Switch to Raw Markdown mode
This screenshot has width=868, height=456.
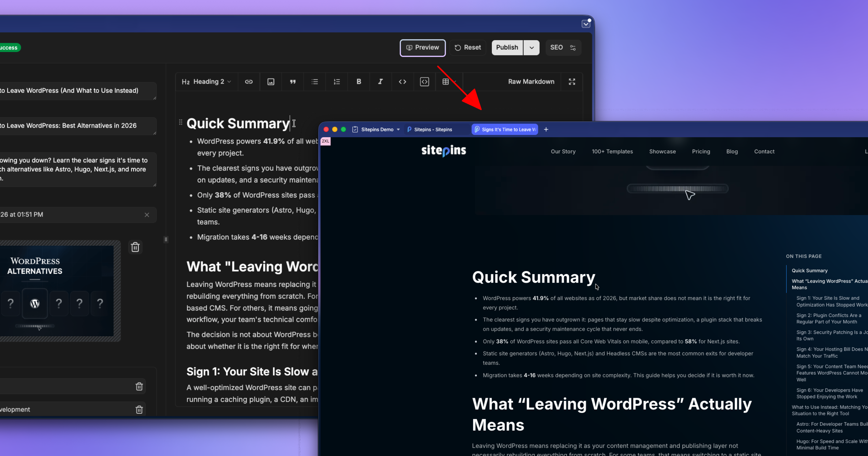[x=531, y=82]
